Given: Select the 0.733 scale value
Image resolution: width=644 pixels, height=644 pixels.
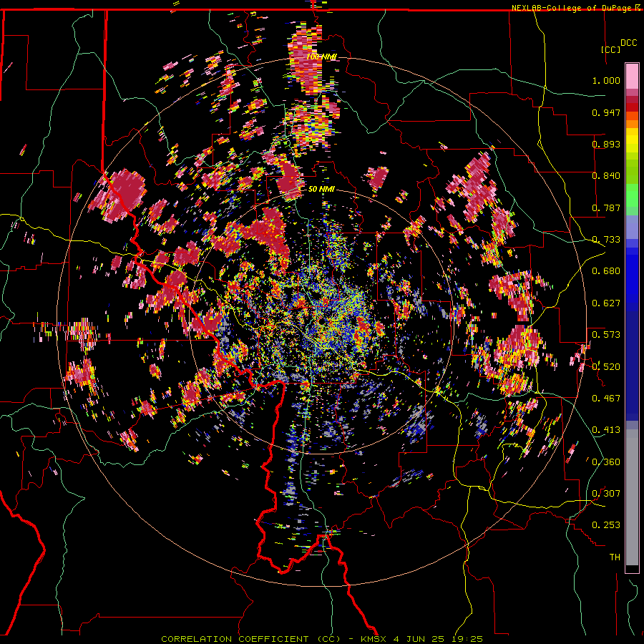Looking at the screenshot, I should [606, 240].
